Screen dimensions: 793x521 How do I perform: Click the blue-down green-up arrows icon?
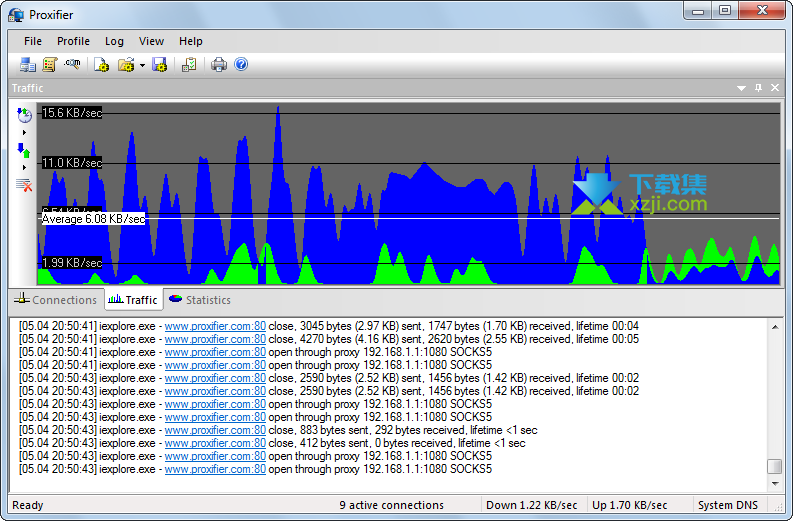[24, 150]
